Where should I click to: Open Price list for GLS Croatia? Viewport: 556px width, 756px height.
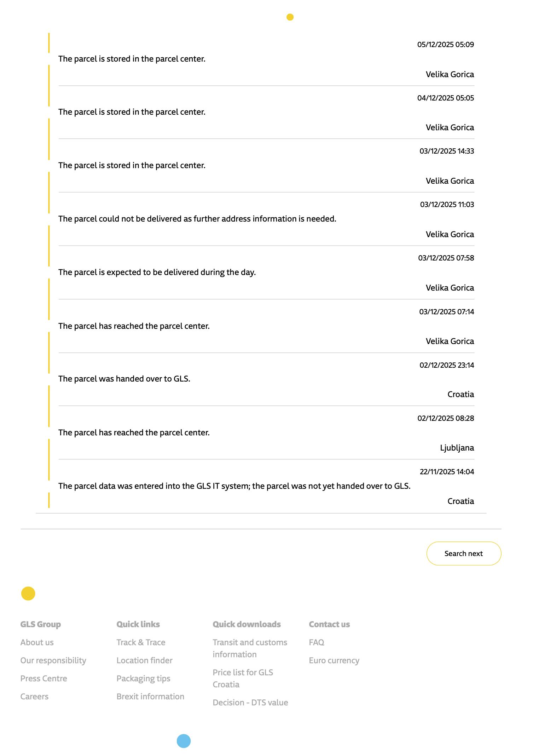tap(243, 678)
